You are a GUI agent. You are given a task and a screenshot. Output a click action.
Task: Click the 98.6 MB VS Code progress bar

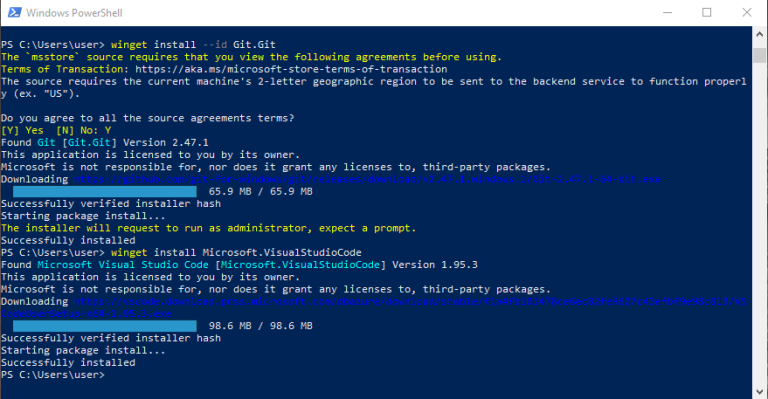tap(105, 326)
